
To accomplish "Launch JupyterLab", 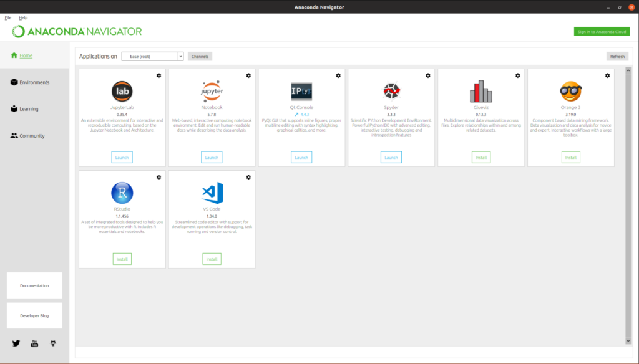I will coord(122,158).
